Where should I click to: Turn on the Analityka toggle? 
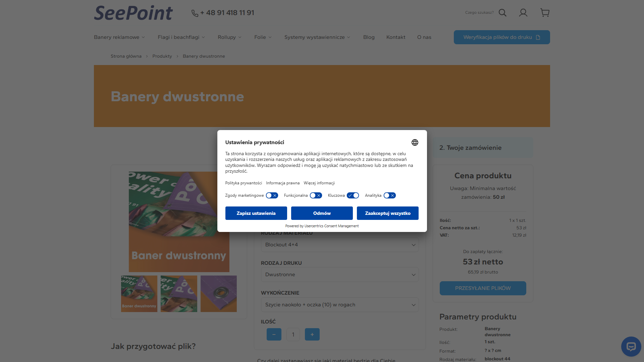pos(390,195)
